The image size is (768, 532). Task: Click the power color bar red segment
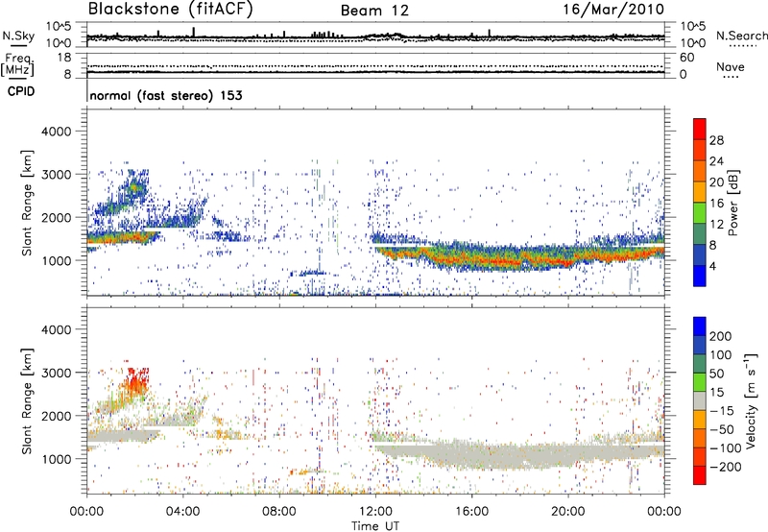pyautogui.click(x=700, y=127)
